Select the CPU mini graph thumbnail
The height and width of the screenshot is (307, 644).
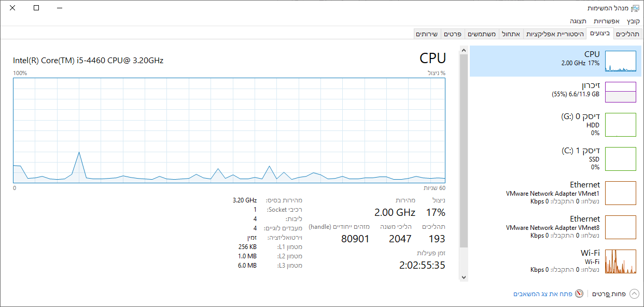pos(621,61)
